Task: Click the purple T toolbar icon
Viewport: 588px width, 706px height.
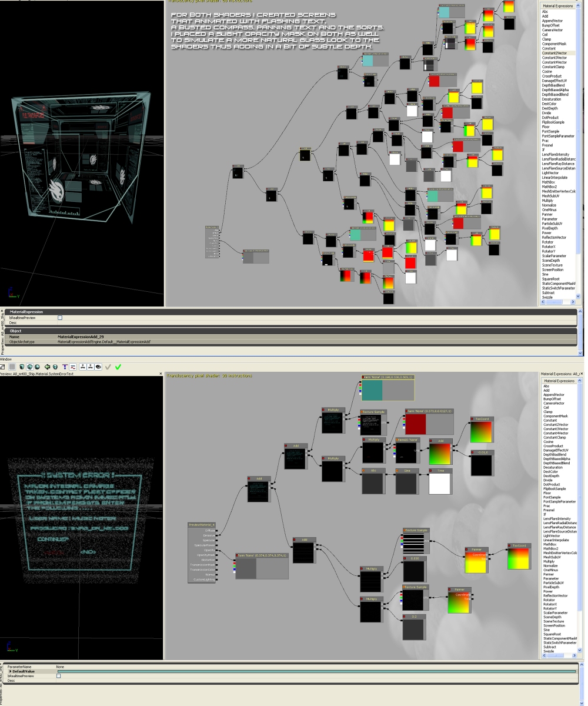Action: tap(65, 367)
